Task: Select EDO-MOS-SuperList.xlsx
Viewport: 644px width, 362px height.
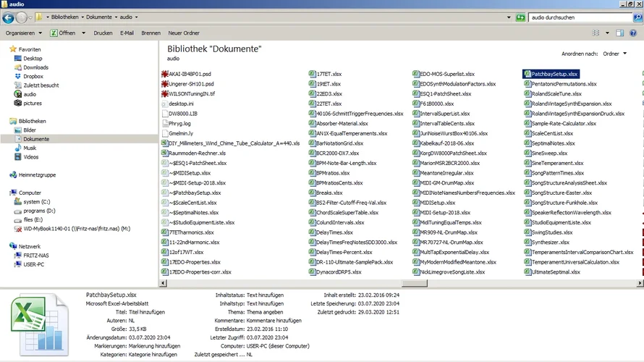Action: coord(444,74)
